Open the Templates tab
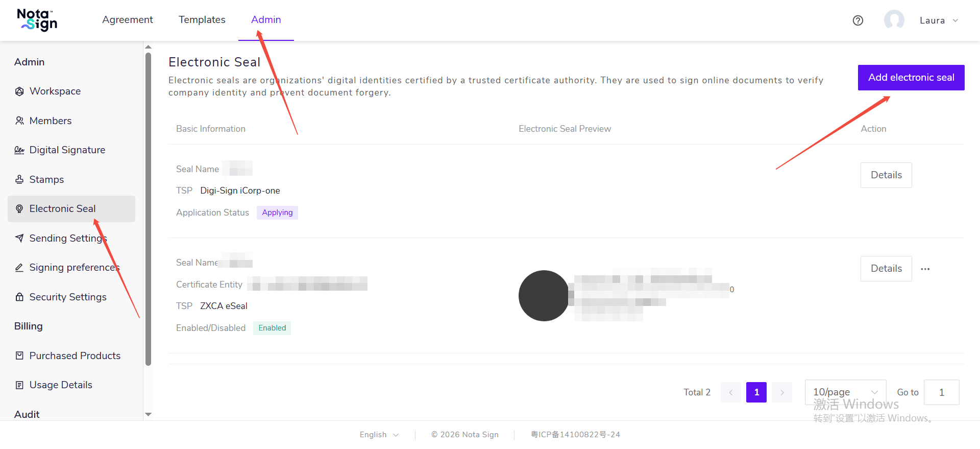This screenshot has width=980, height=449. [202, 20]
